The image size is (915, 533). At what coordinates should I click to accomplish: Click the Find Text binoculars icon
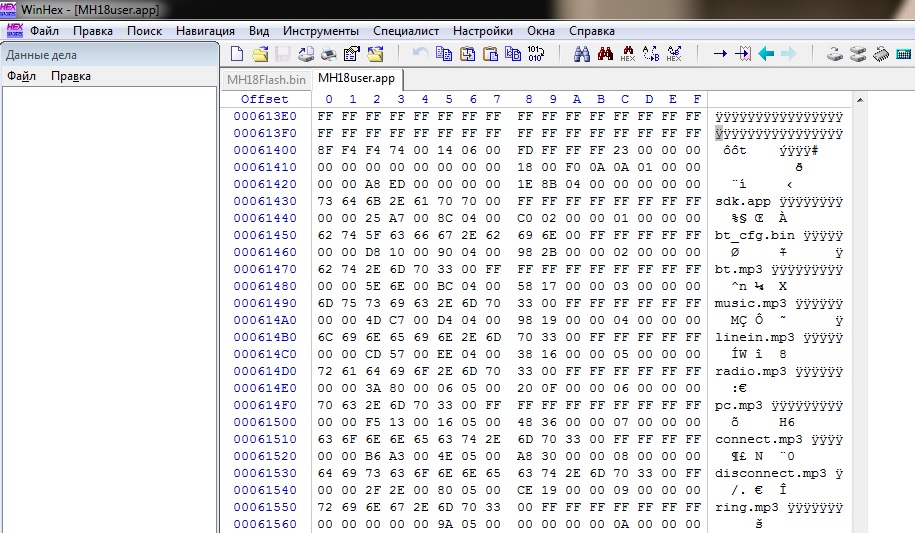pos(582,54)
